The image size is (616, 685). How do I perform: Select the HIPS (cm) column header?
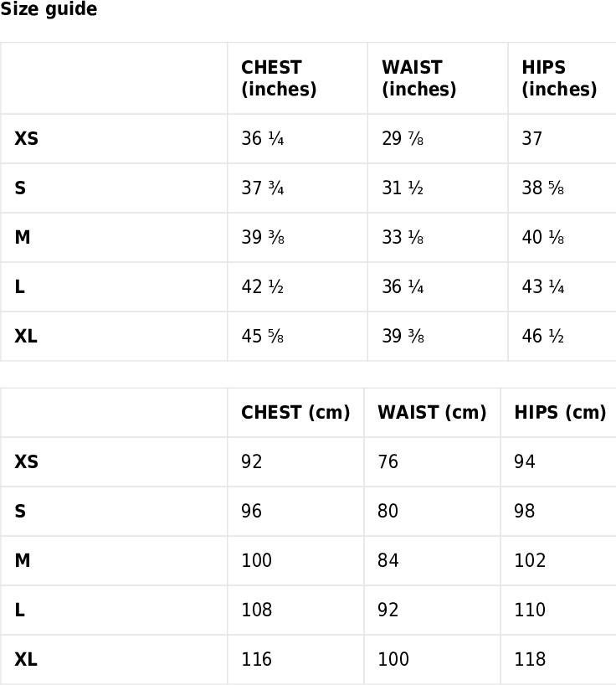560,412
